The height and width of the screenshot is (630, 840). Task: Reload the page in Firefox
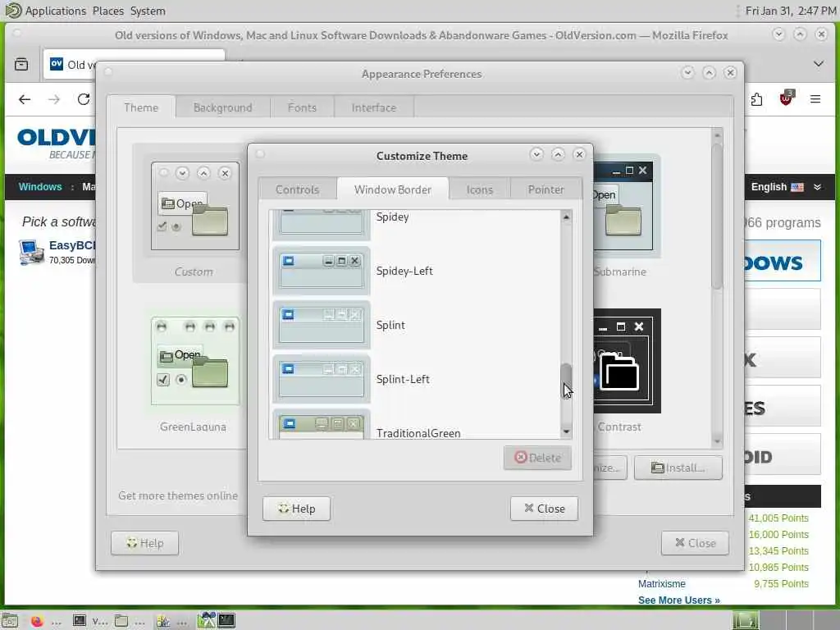[x=83, y=99]
